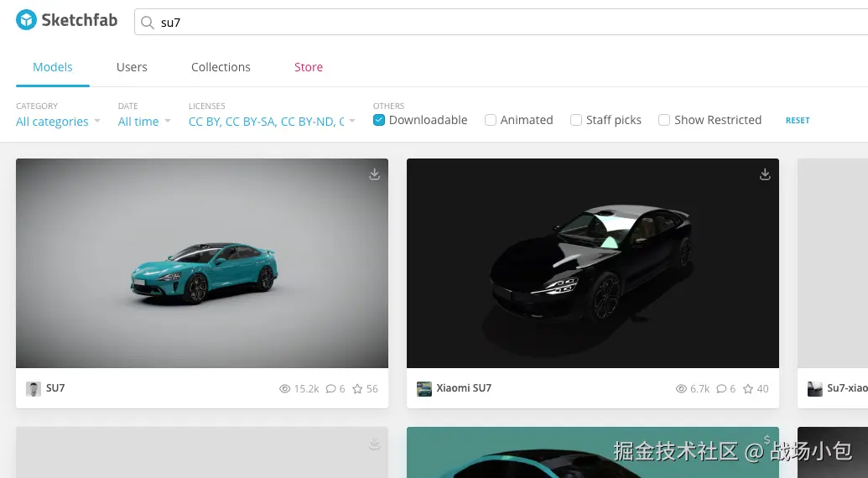
Task: Click the Sketchfab logo
Action: pyautogui.click(x=66, y=20)
